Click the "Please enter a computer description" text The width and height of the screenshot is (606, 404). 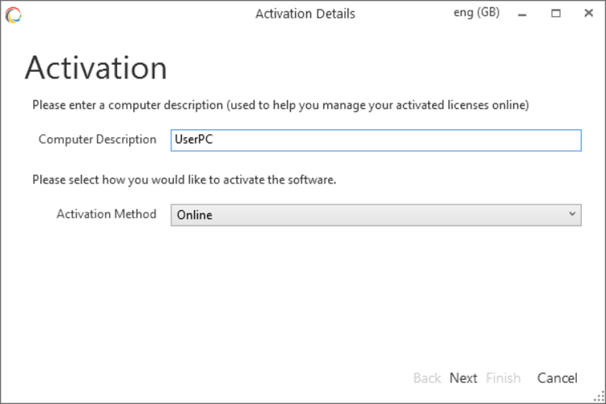280,104
